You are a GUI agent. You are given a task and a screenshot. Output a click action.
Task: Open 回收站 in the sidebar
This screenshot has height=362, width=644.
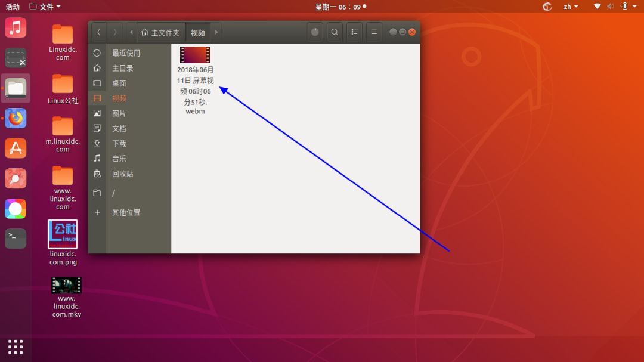(x=122, y=174)
